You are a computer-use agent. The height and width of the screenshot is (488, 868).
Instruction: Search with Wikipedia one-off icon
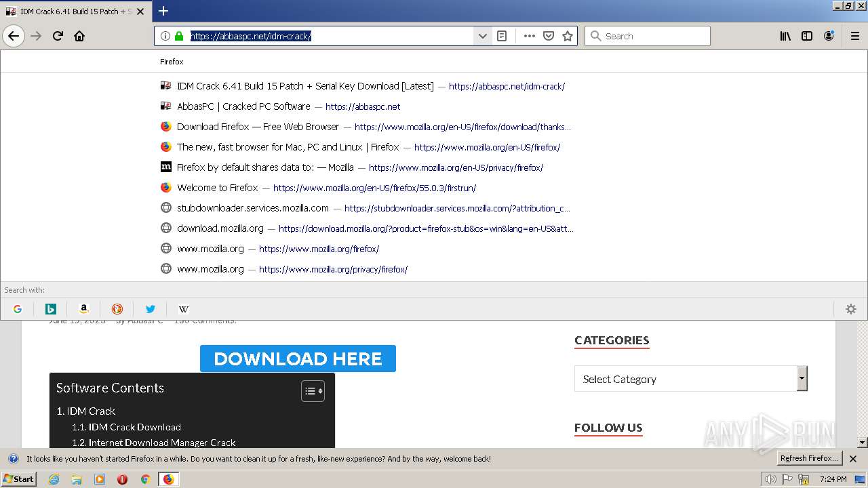pyautogui.click(x=184, y=309)
